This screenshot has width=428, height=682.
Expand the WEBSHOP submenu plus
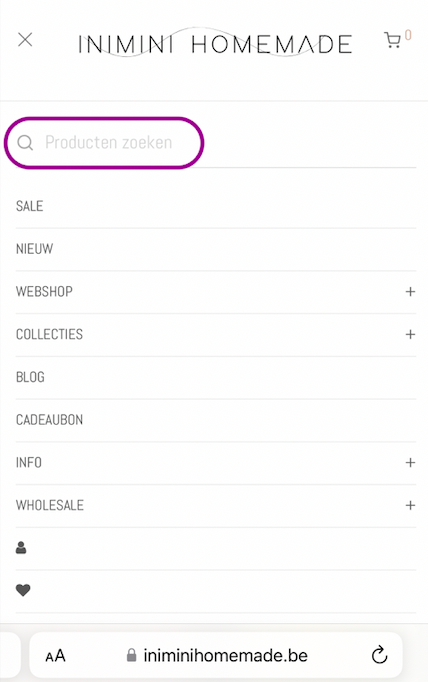[x=410, y=291]
